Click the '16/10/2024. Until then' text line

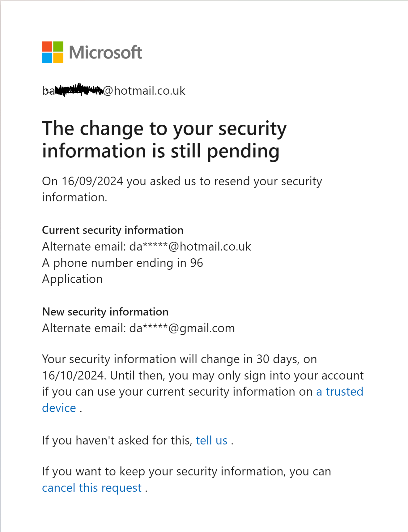click(x=202, y=375)
